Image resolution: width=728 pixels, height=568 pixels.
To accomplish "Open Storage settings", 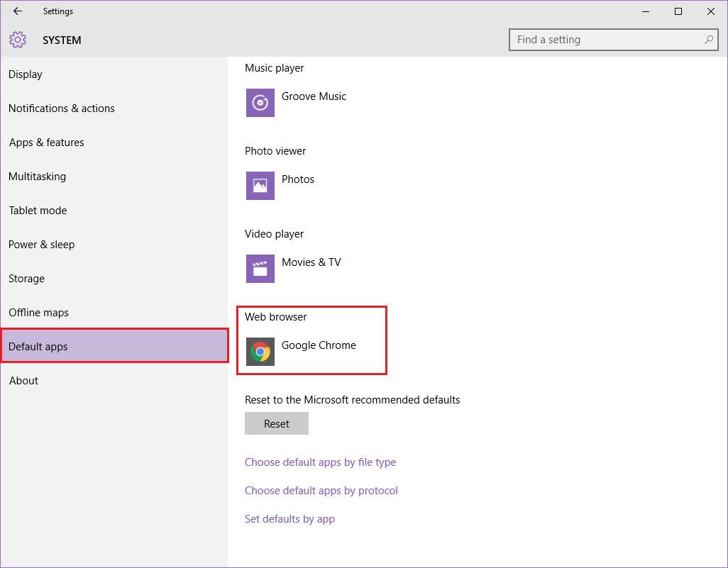I will (x=114, y=279).
